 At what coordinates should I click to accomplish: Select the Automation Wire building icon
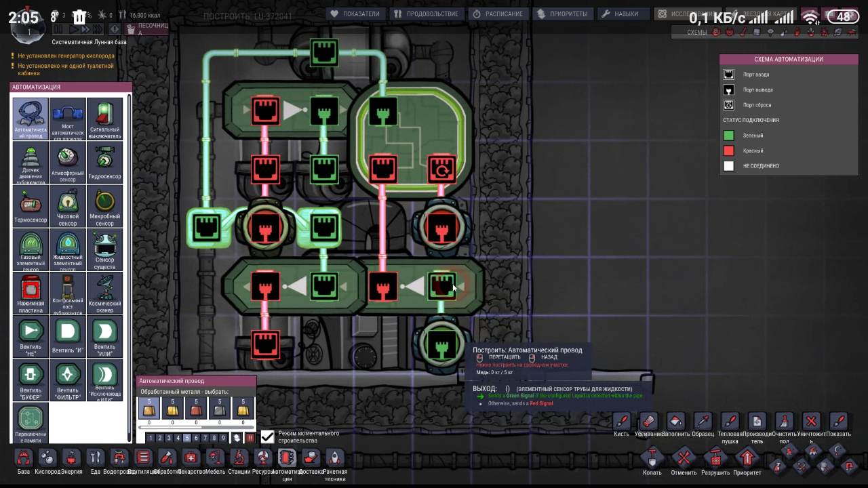[31, 117]
